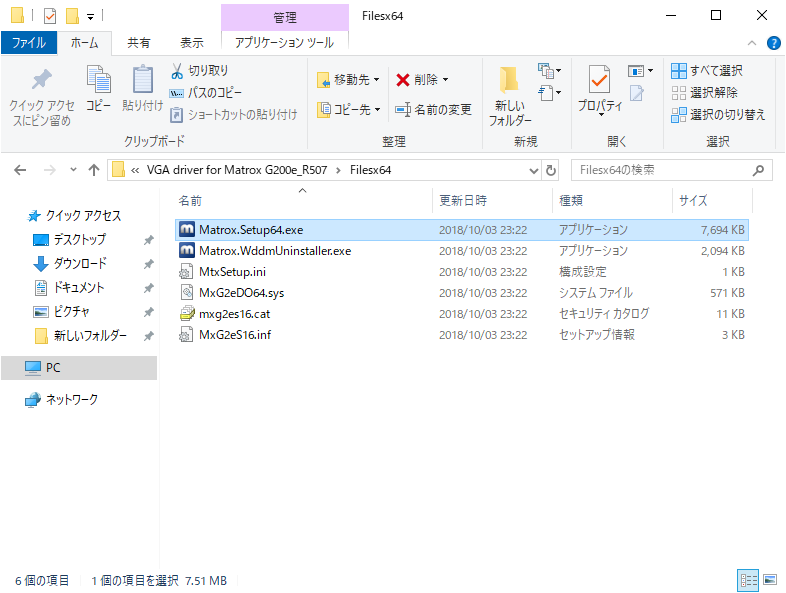
Task: Open the new item dropdown icon
Action: click(x=549, y=71)
